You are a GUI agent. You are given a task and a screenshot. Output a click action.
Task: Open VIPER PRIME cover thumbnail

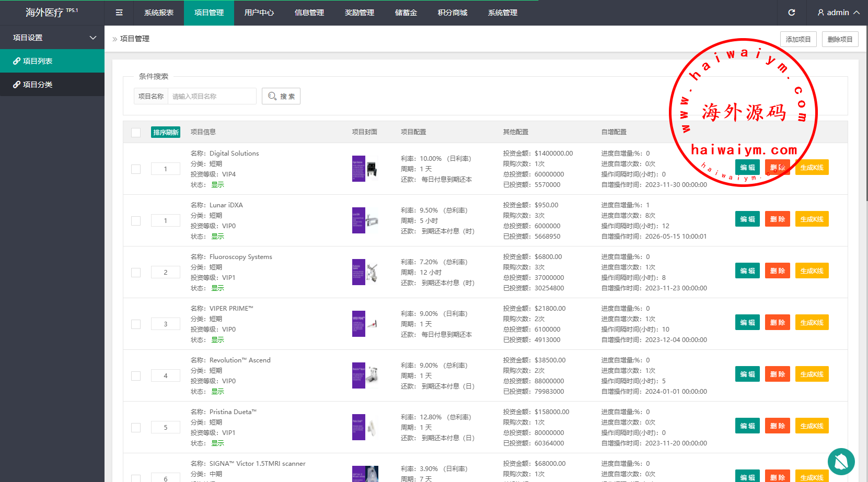(x=365, y=324)
